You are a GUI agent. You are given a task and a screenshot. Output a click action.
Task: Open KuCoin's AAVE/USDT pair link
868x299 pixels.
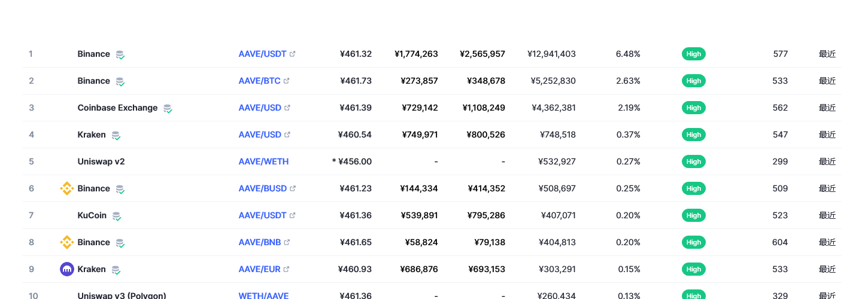coord(262,215)
